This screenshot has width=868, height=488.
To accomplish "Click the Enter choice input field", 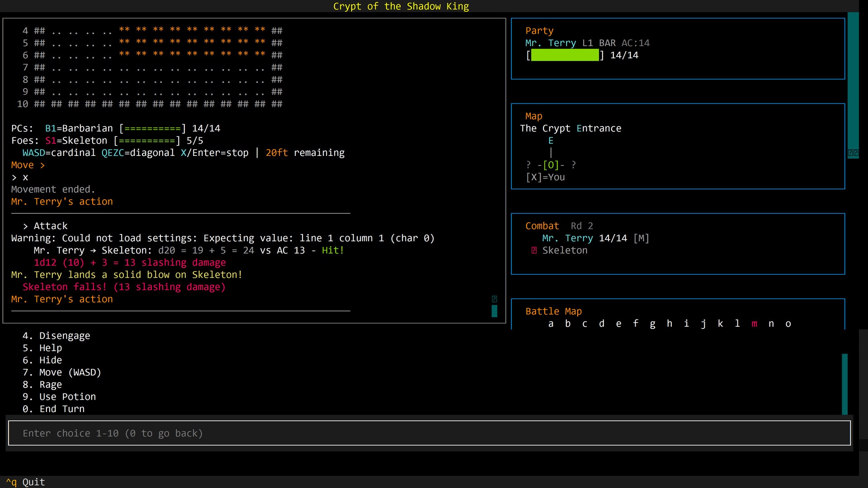I will (181, 433).
